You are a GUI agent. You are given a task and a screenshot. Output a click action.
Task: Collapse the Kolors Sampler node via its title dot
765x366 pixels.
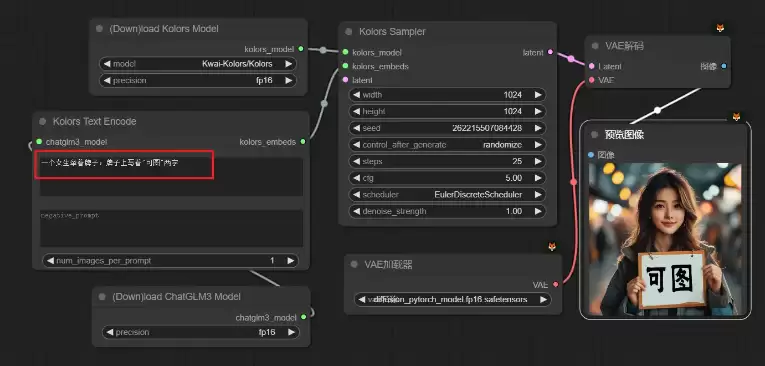click(348, 32)
